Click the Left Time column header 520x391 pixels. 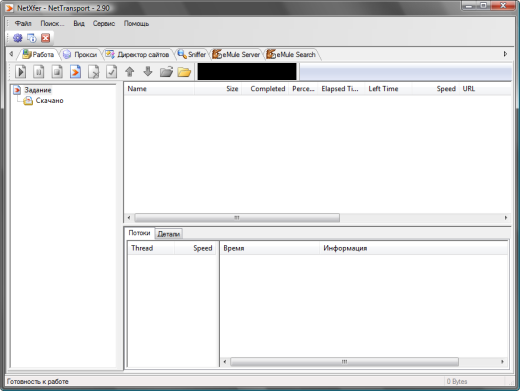tap(388, 89)
